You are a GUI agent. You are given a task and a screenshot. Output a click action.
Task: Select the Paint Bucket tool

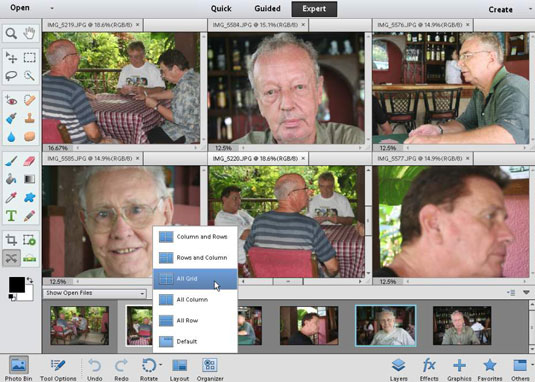[11, 179]
